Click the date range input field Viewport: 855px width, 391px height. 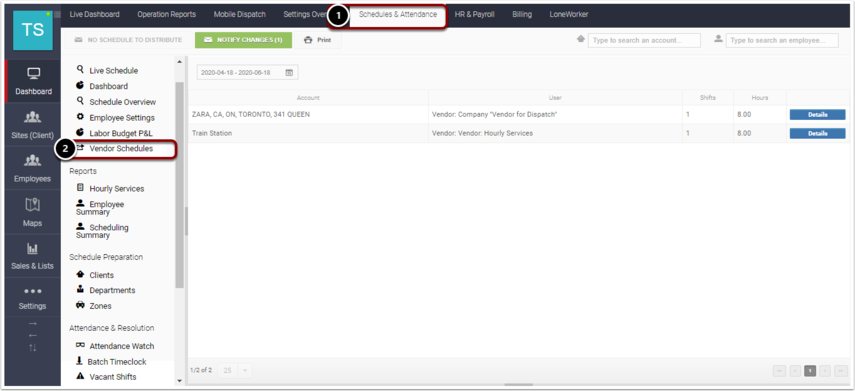tap(248, 72)
